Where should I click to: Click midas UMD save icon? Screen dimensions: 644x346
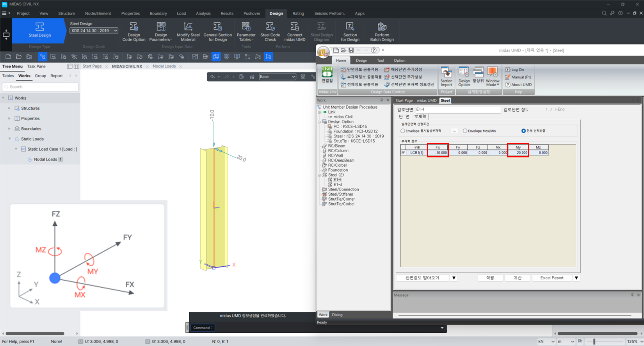coord(351,50)
